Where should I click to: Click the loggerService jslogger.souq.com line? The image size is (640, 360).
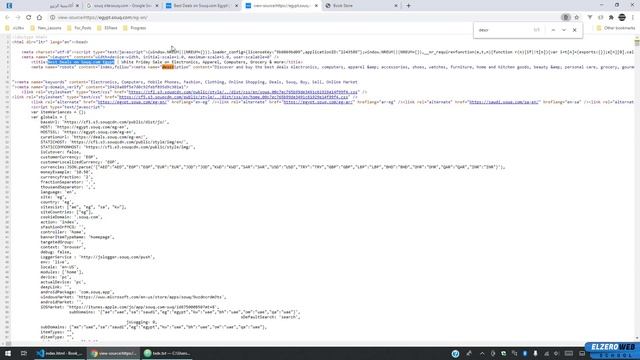(98, 257)
